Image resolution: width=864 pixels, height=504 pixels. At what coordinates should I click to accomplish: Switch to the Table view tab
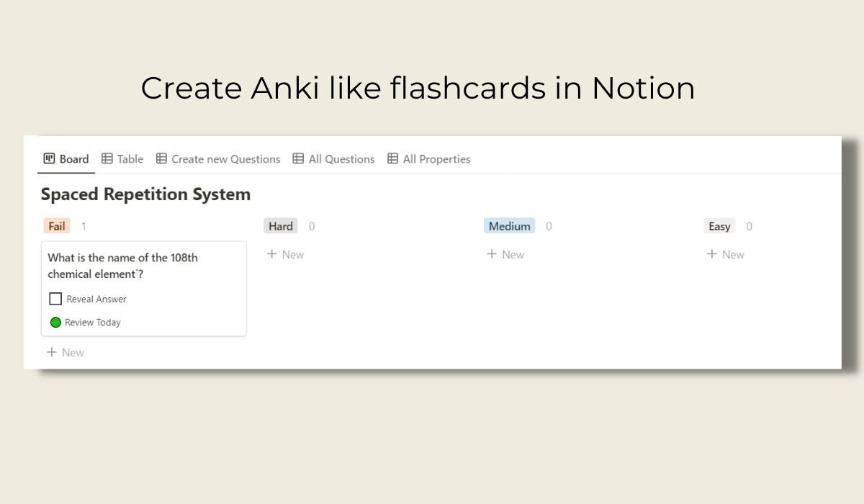coord(122,159)
